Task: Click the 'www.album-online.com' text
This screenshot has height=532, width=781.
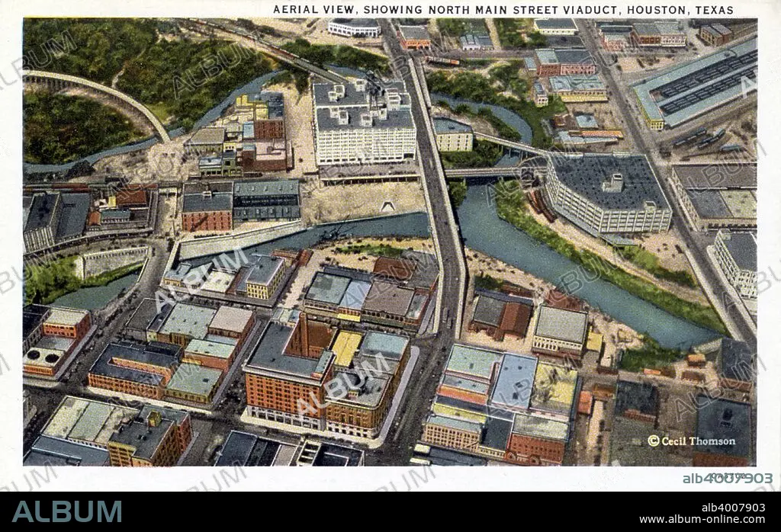Action: pos(702,520)
